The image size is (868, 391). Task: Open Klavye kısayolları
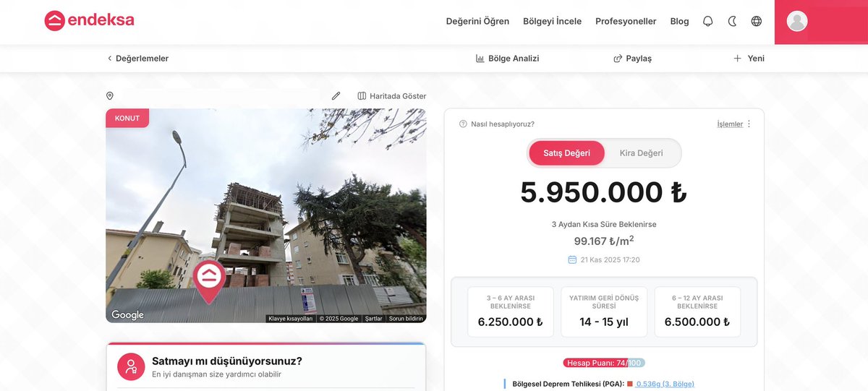290,319
